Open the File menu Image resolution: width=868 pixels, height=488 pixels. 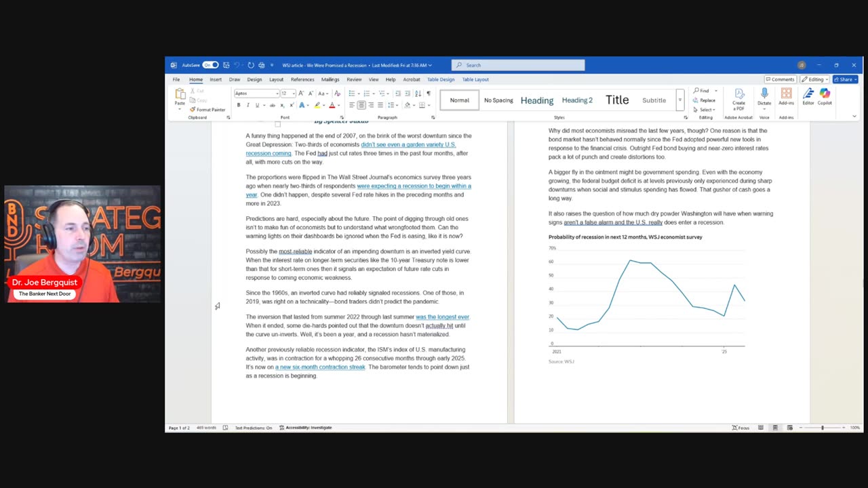(x=176, y=79)
